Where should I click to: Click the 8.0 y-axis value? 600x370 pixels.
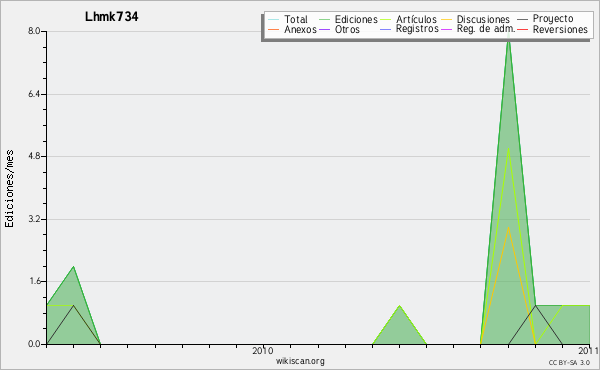click(x=34, y=31)
